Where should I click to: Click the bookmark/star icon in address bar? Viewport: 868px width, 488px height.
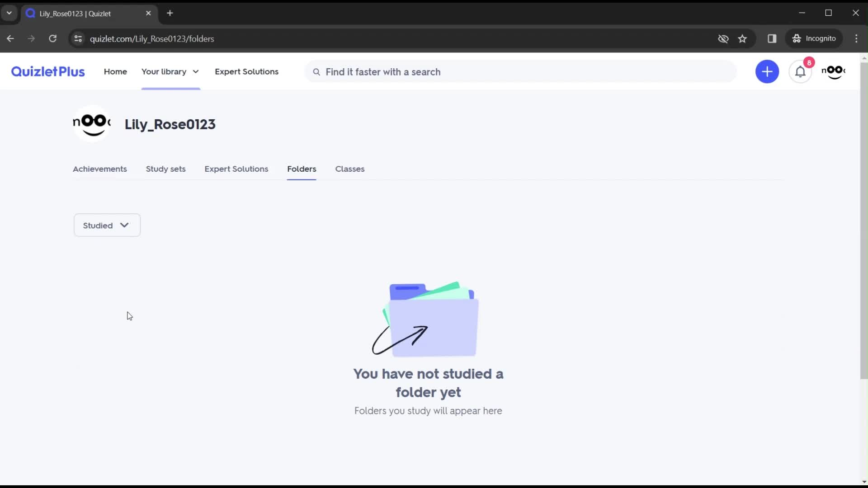tap(743, 38)
